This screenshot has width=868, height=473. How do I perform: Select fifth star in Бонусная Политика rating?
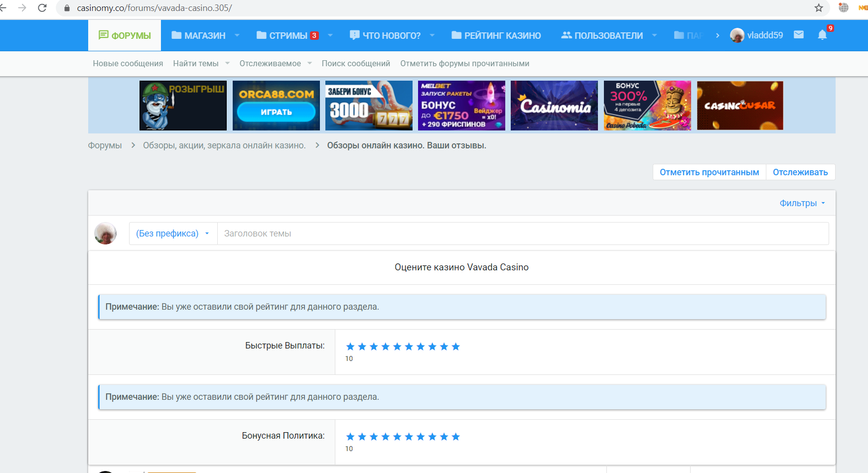click(x=397, y=437)
